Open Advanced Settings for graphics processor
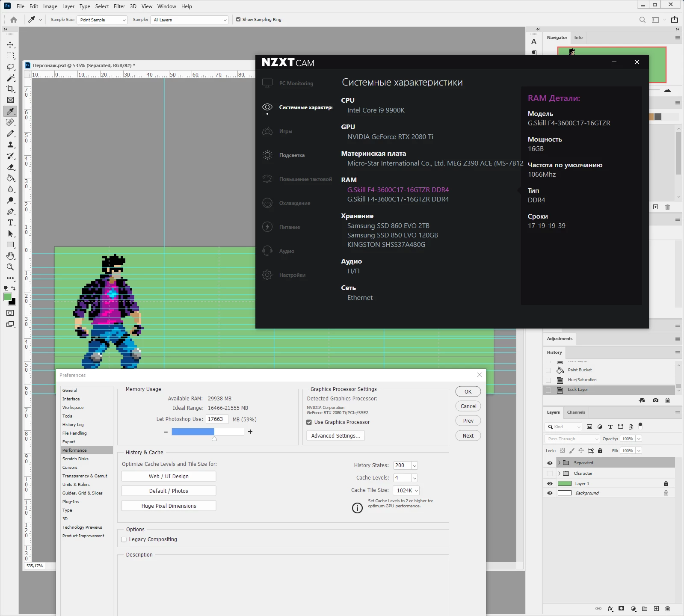This screenshot has height=616, width=684. coord(335,436)
